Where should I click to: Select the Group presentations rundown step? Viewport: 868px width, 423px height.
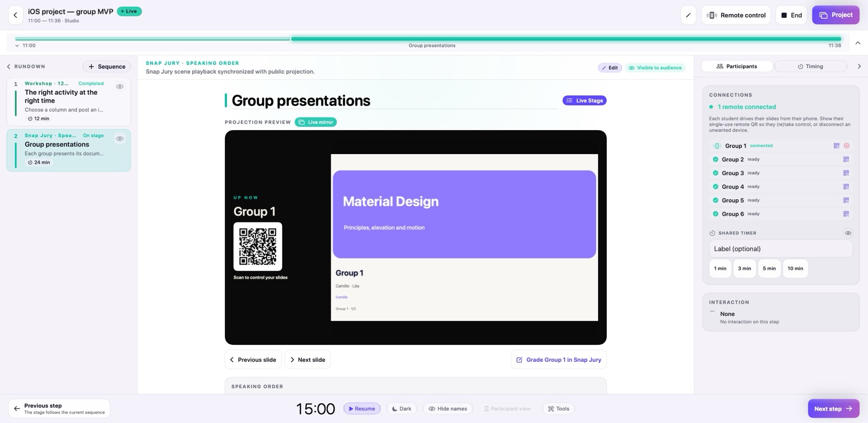(x=69, y=150)
